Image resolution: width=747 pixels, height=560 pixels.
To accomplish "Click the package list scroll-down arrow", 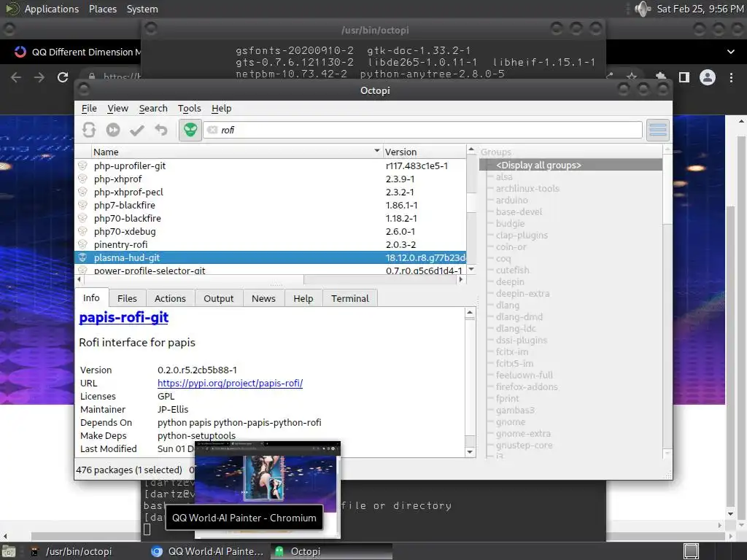I will (471, 270).
